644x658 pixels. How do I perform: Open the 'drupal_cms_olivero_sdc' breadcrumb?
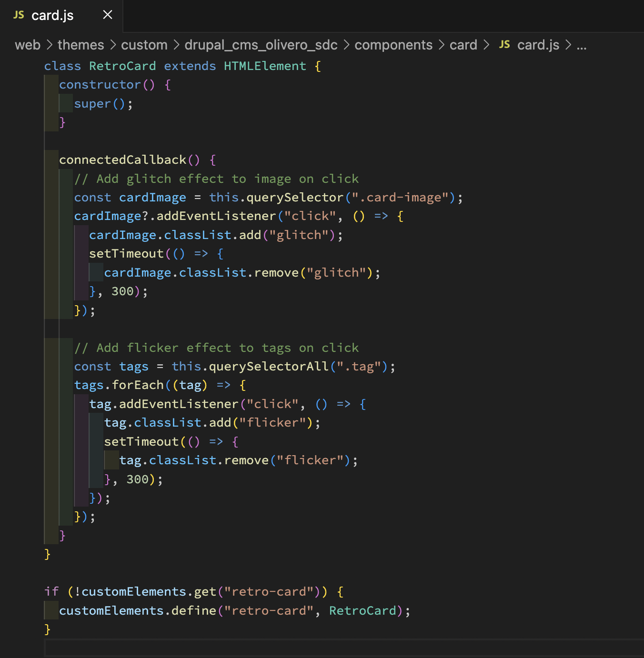point(261,45)
